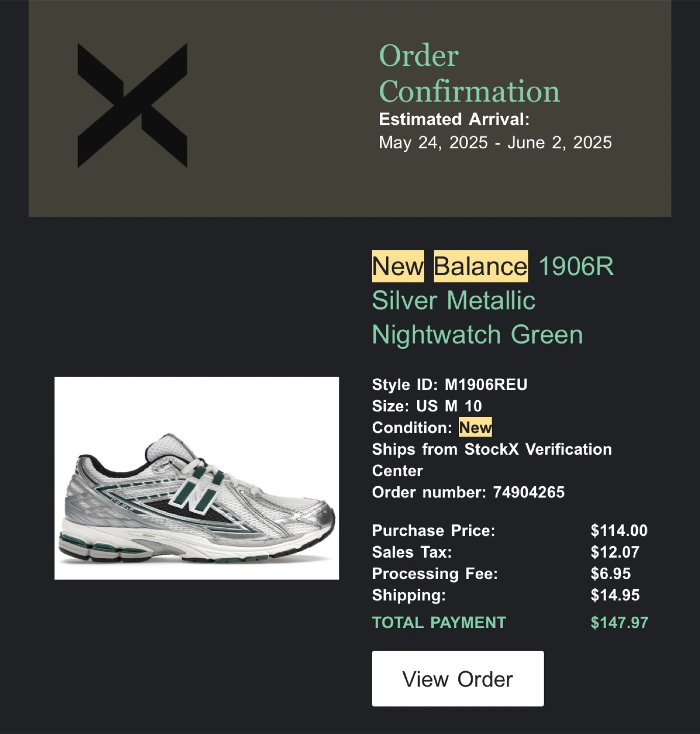The height and width of the screenshot is (734, 700).
Task: Click the order number 74904265
Action: coord(529,492)
